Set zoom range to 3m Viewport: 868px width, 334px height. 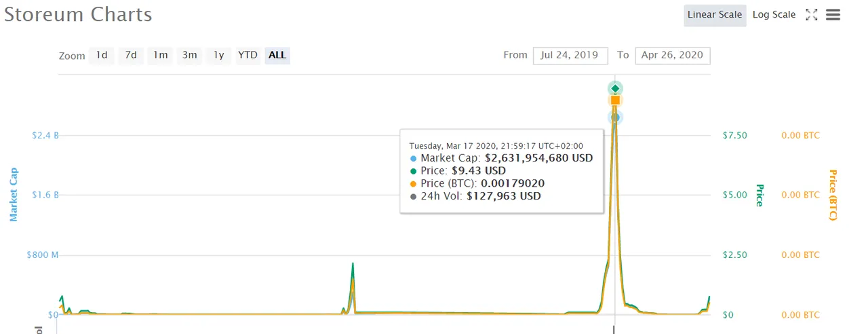click(189, 55)
